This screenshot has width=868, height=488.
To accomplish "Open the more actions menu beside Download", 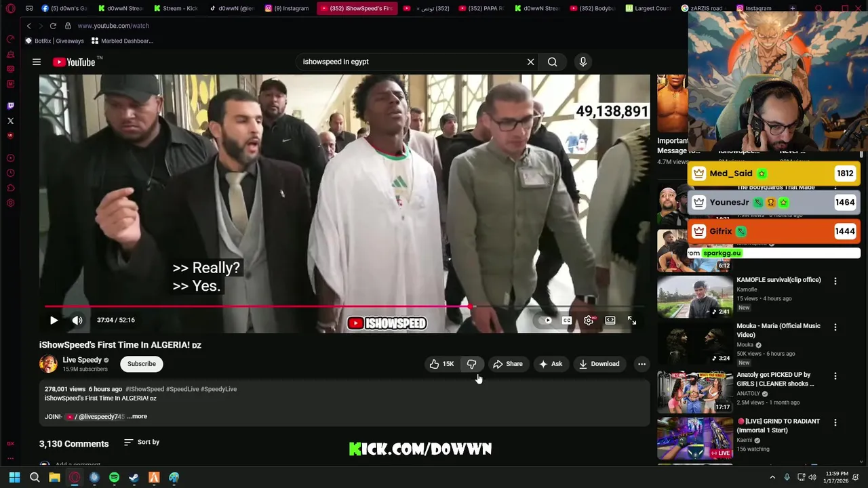I will point(642,364).
